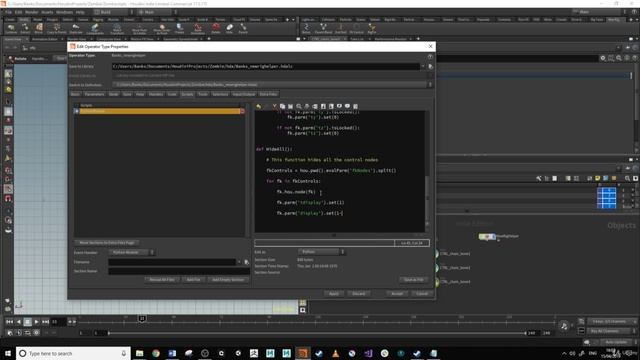Jump to last frame in the playbar
Screen dimensions: 640x360
pyautogui.click(x=45, y=322)
